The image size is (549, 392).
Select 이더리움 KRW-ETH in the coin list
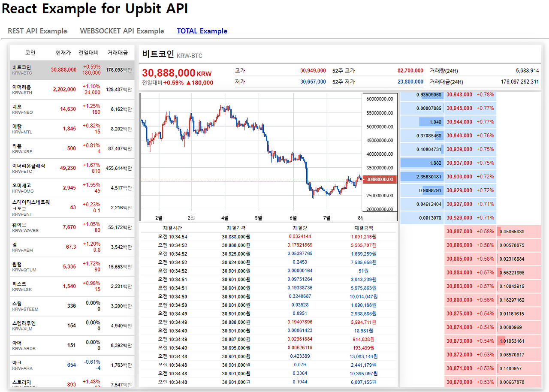pos(72,89)
